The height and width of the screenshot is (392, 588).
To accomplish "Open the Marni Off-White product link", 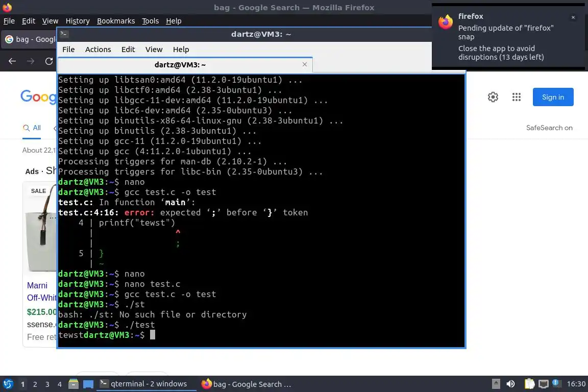I will [x=42, y=291].
